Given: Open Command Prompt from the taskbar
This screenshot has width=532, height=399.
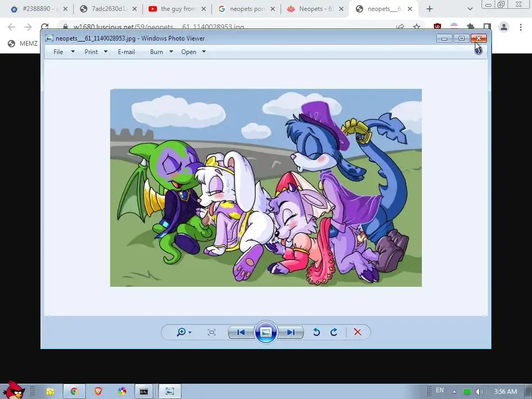Looking at the screenshot, I should tap(144, 392).
